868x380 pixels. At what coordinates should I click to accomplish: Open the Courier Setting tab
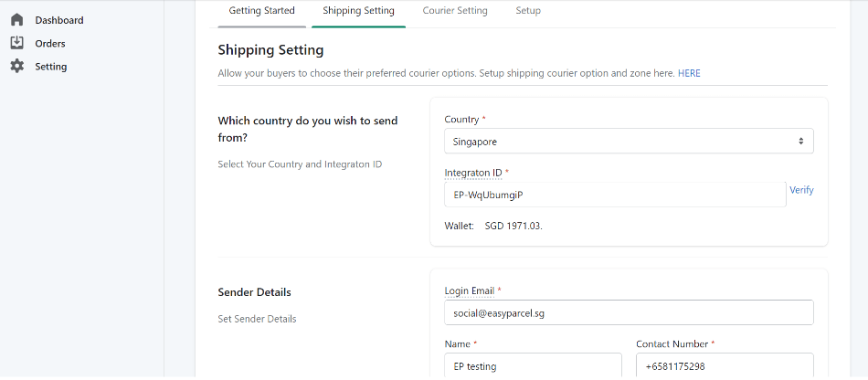[455, 11]
